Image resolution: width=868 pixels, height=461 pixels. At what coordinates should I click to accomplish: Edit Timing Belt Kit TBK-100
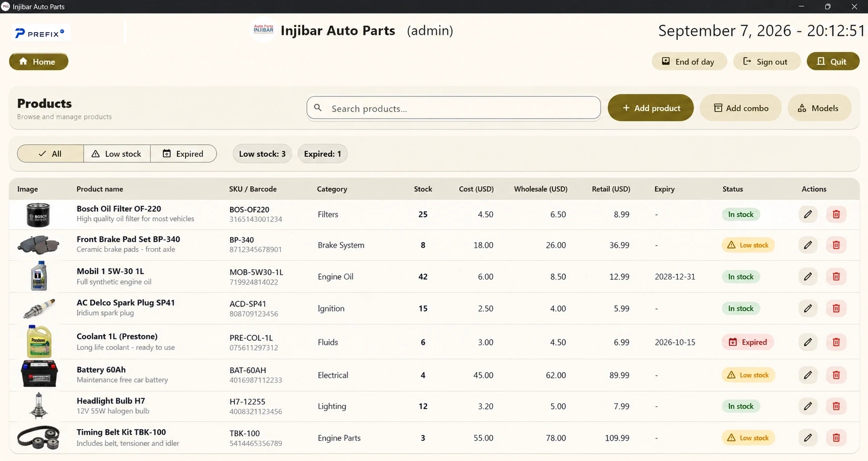coord(808,438)
